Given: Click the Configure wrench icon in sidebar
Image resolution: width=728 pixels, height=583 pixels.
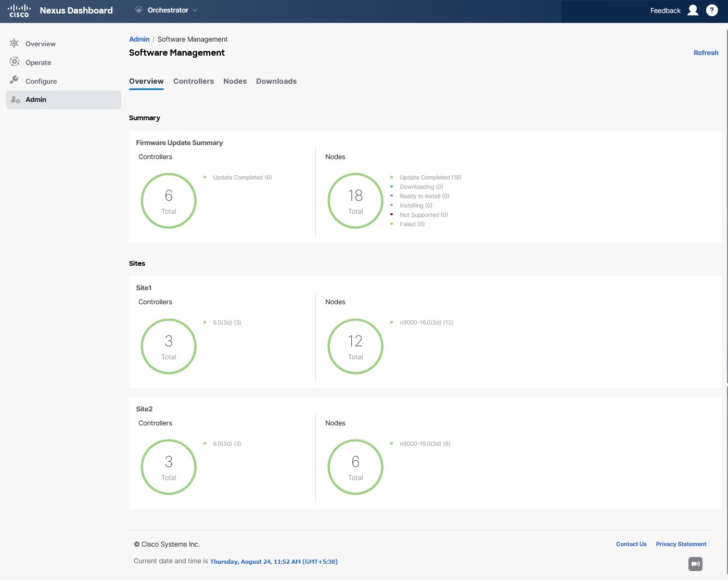Looking at the screenshot, I should point(15,80).
